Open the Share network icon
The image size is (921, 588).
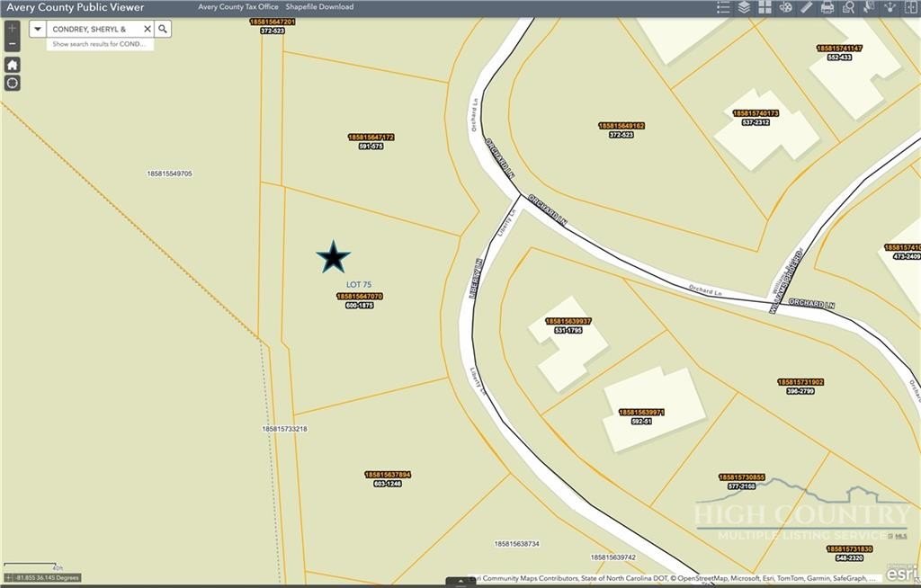[890, 7]
